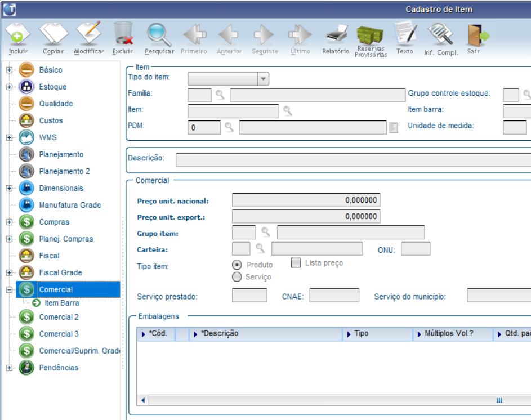Expand the Dimensionais tree node

tap(9, 188)
